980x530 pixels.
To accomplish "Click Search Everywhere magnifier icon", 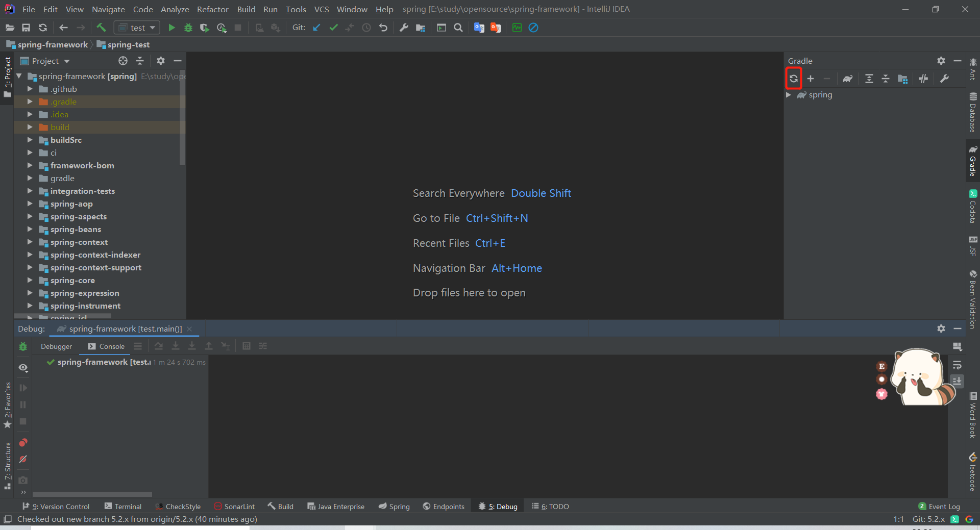I will tap(458, 28).
